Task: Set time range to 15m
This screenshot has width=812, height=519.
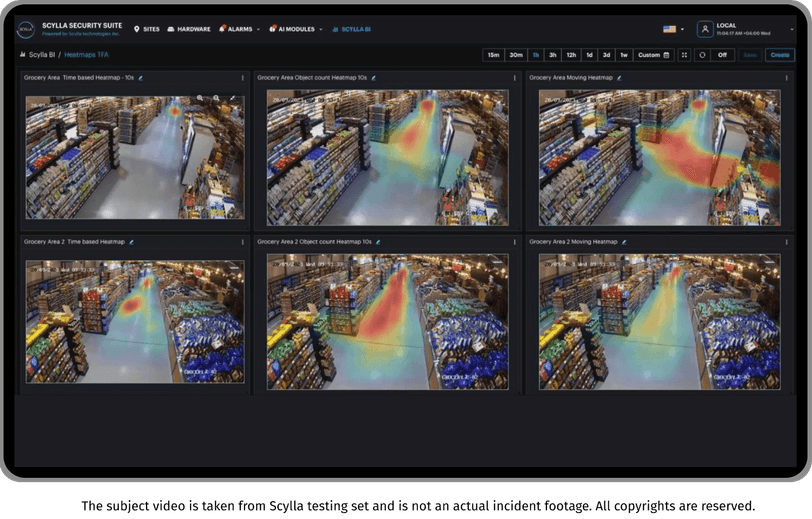Action: point(493,55)
